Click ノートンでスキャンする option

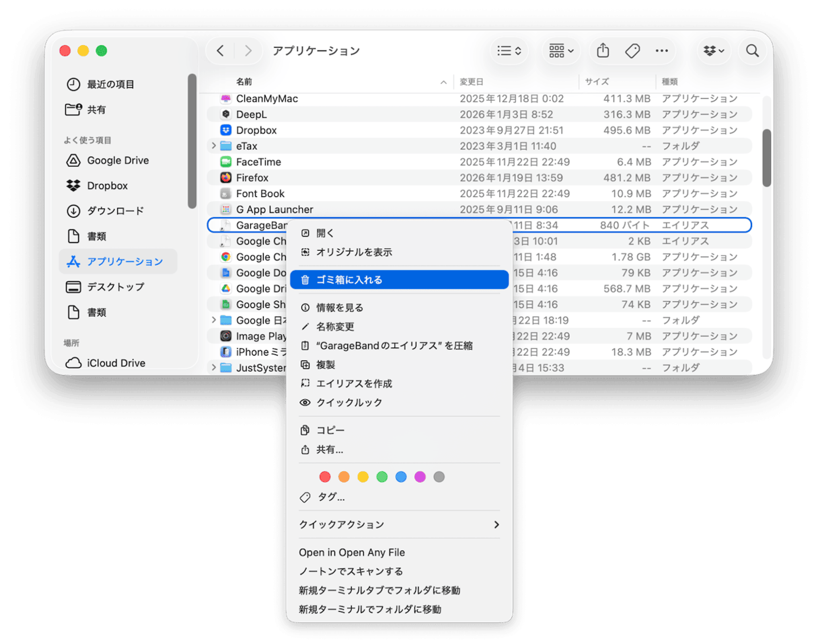point(352,571)
